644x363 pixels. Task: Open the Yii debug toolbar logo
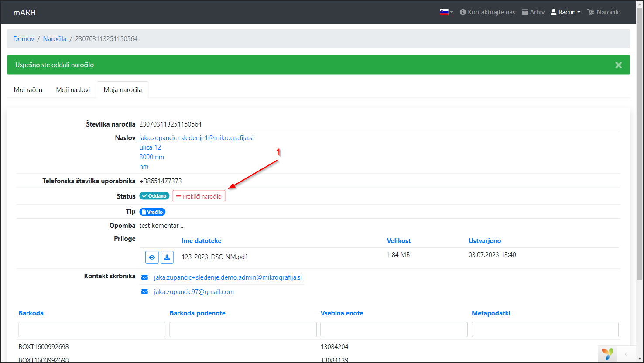(607, 353)
